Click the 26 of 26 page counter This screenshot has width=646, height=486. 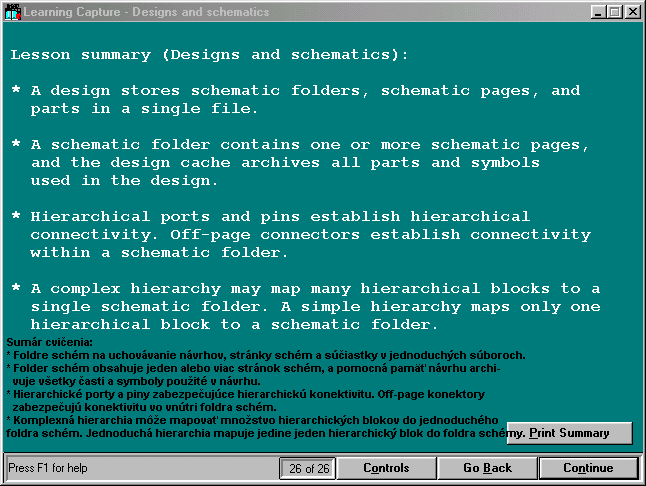[x=306, y=468]
